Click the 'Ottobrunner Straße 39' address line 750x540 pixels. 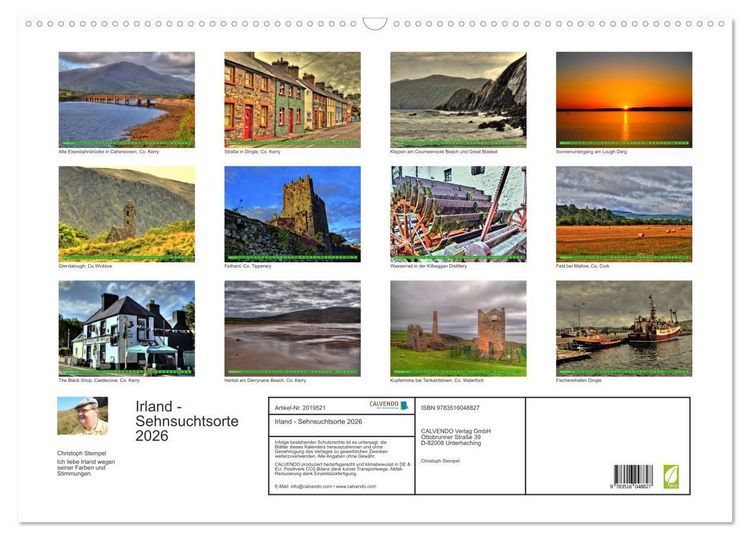pyautogui.click(x=451, y=437)
